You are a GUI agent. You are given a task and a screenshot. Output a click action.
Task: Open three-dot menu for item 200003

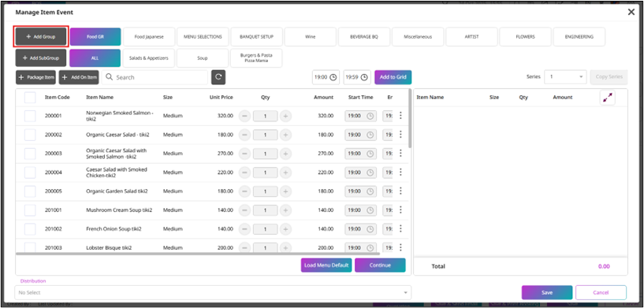pos(400,154)
